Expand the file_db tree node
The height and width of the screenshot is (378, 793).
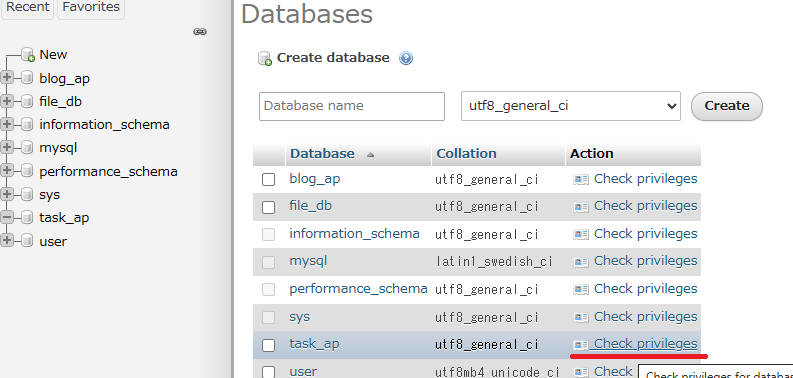click(7, 101)
